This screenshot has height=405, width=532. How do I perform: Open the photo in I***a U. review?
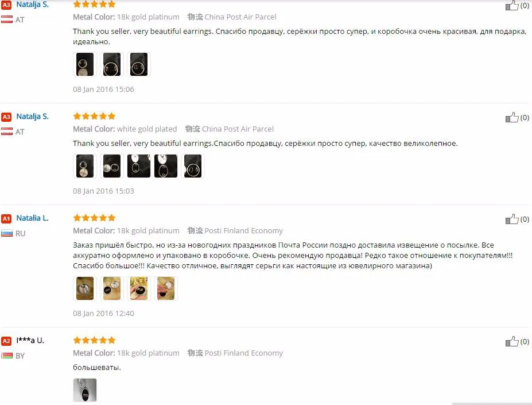pos(85,390)
